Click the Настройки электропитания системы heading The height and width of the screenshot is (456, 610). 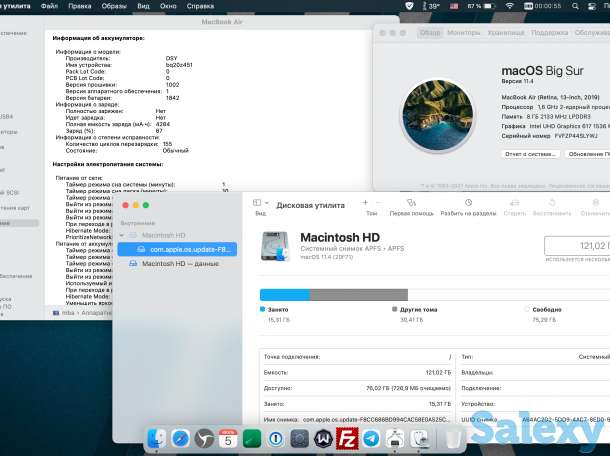[108, 164]
